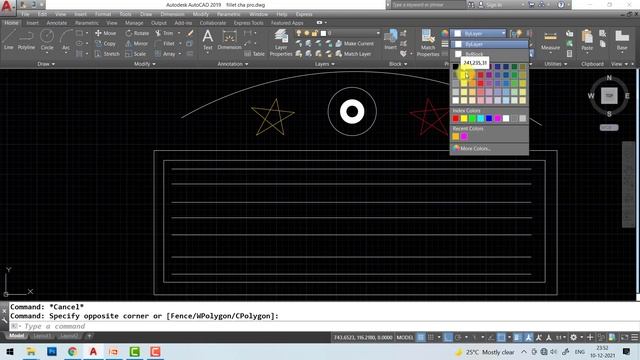640x360 pixels.
Task: Toggle ortho mode in status bar
Action: (448, 338)
